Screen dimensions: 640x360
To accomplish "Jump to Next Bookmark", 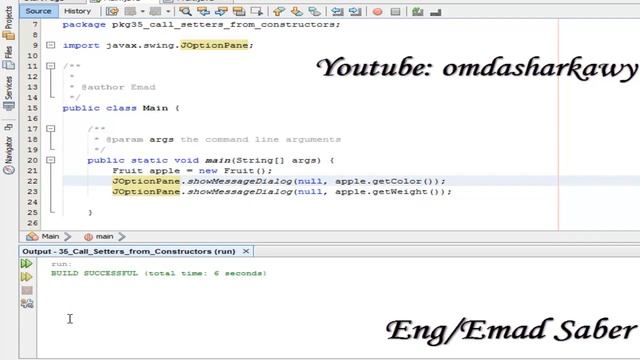I will (297, 11).
